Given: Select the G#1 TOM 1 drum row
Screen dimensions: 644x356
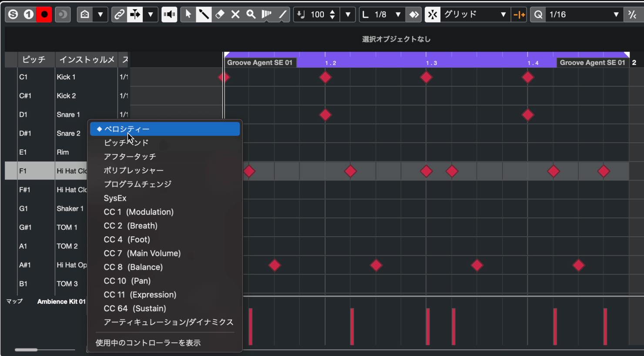Looking at the screenshot, I should pyautogui.click(x=46, y=227).
